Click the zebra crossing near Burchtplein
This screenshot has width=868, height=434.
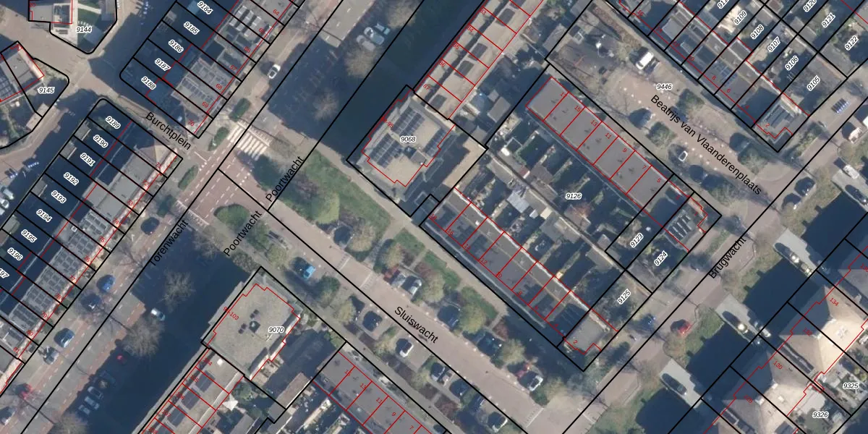tap(250, 144)
